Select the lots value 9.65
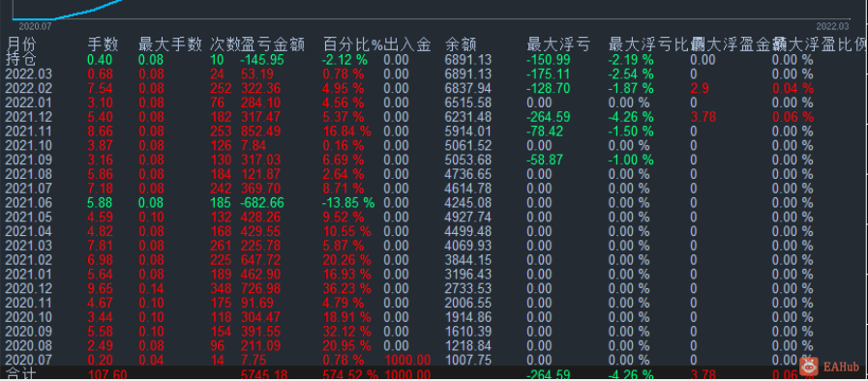This screenshot has width=868, height=381. 101,290
